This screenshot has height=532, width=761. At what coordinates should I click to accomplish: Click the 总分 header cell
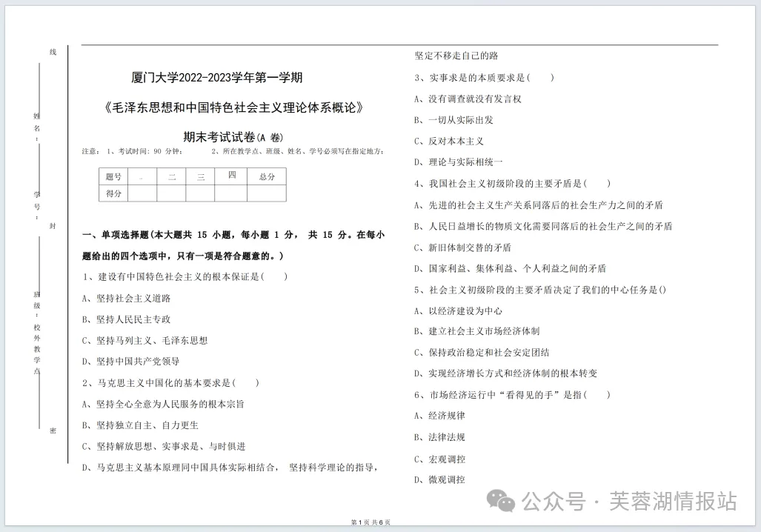(267, 176)
